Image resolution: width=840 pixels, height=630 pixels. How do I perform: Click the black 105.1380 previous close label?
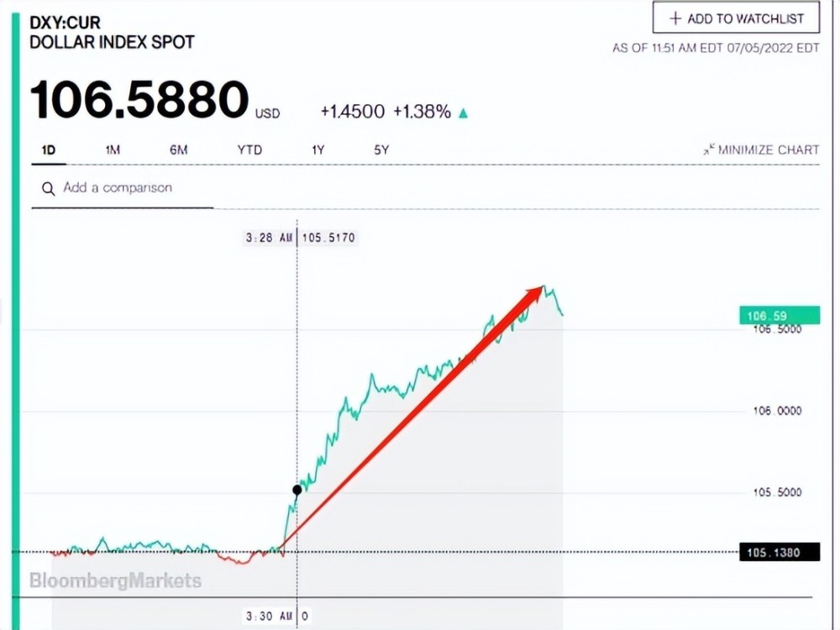780,553
